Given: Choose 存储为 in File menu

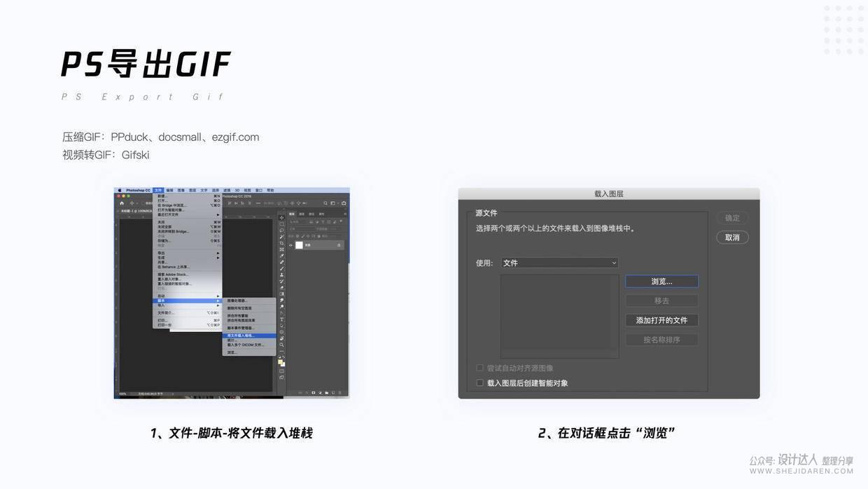Looking at the screenshot, I should (188, 241).
